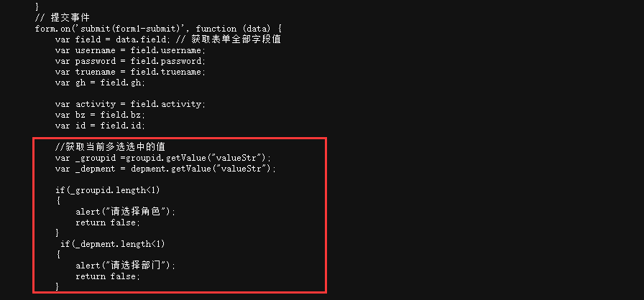
Task: Click the alert "请选择部门" statement
Action: 125,266
